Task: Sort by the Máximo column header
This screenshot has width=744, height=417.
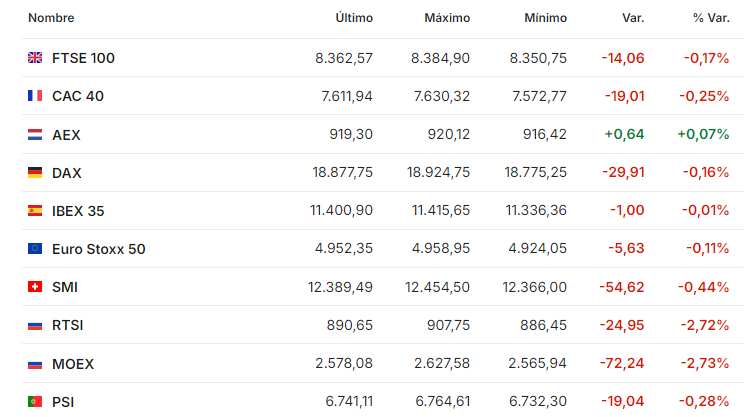Action: click(447, 18)
